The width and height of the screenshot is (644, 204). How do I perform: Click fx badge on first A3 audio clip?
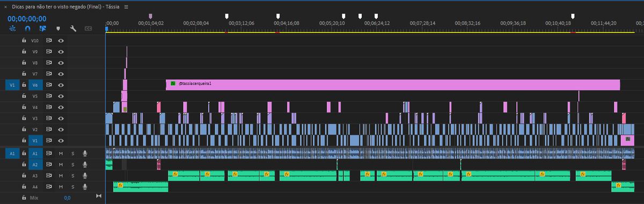(175, 174)
